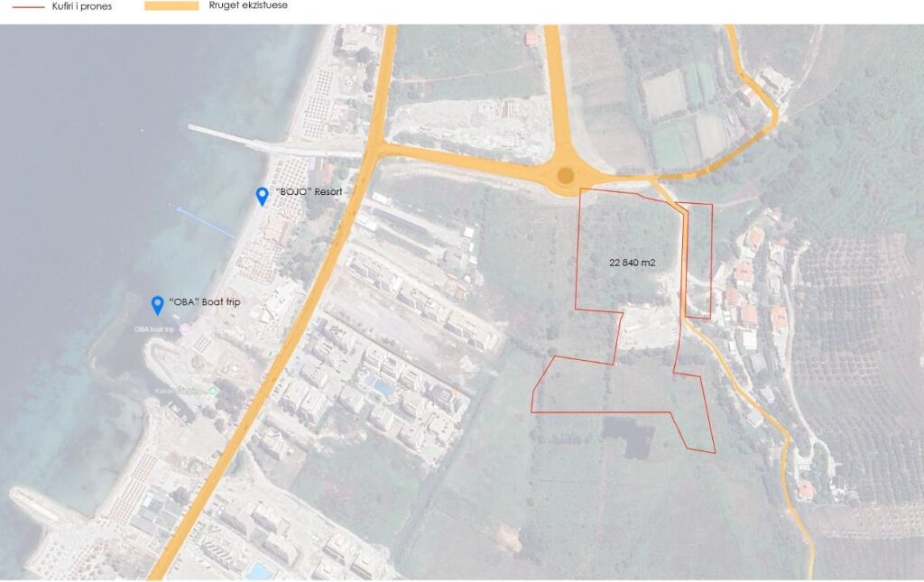This screenshot has height=582, width=924.
Task: Click the red line legend symbol
Action: (x=23, y=5)
